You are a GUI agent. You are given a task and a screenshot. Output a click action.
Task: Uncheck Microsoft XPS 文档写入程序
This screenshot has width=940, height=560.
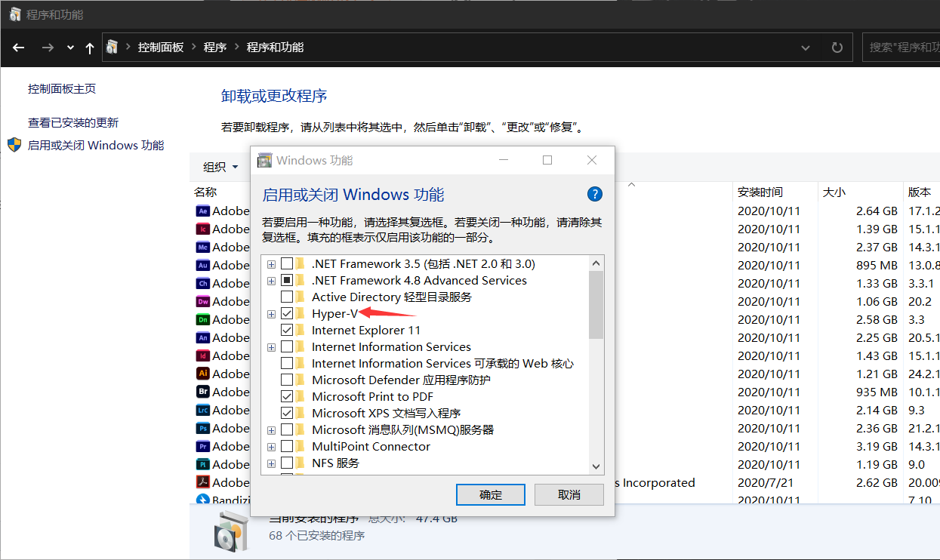(x=287, y=414)
